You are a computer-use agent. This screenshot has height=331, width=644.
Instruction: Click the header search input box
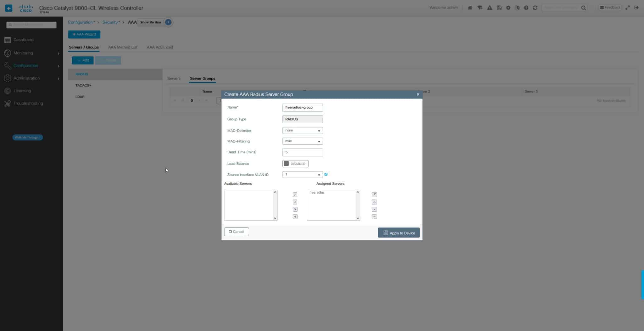pyautogui.click(x=562, y=8)
